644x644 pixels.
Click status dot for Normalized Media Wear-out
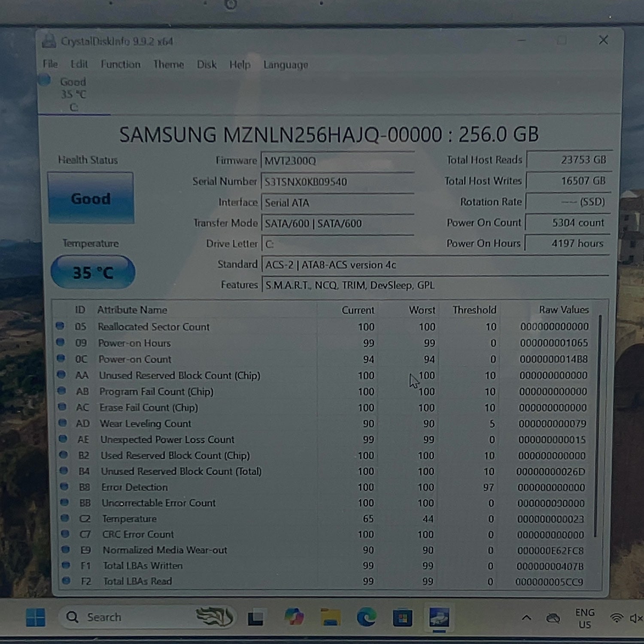66,550
